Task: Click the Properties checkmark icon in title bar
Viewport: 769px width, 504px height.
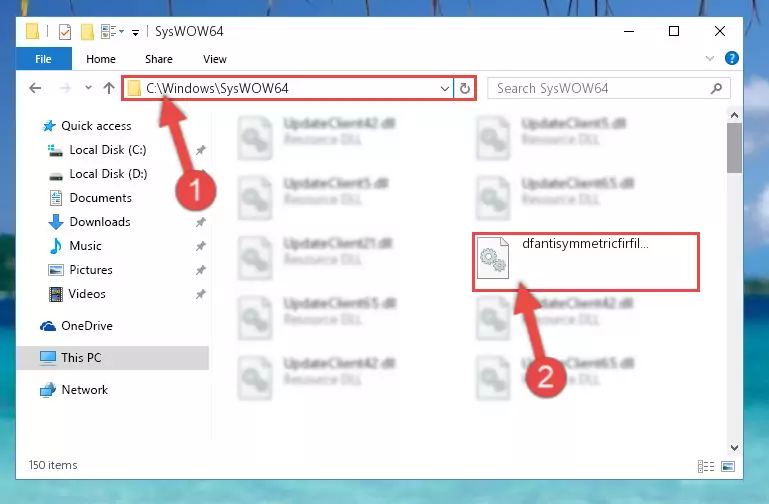Action: coord(65,32)
